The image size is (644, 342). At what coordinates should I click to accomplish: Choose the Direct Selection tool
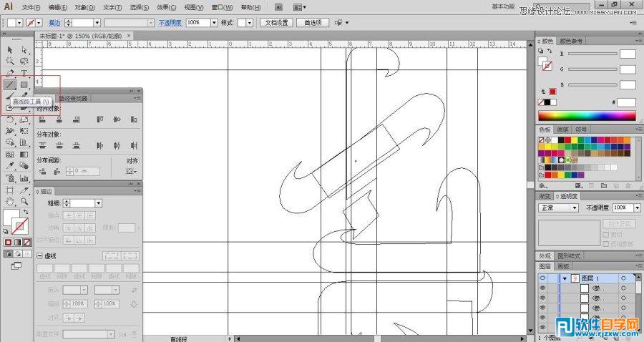[x=24, y=49]
